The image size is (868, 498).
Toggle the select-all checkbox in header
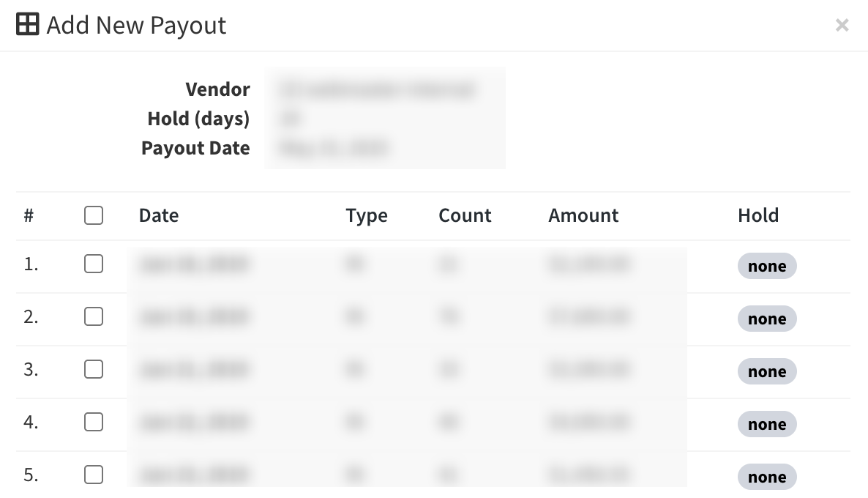tap(94, 215)
